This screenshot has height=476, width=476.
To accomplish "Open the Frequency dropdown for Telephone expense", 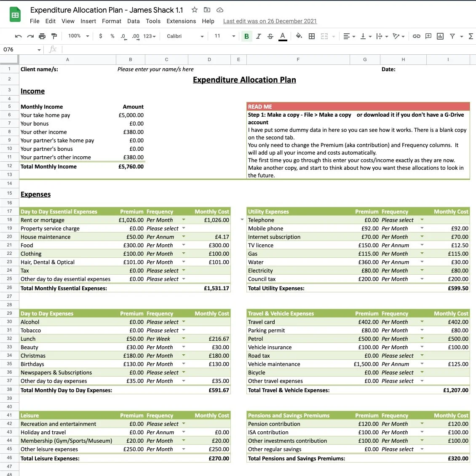I will pos(422,220).
